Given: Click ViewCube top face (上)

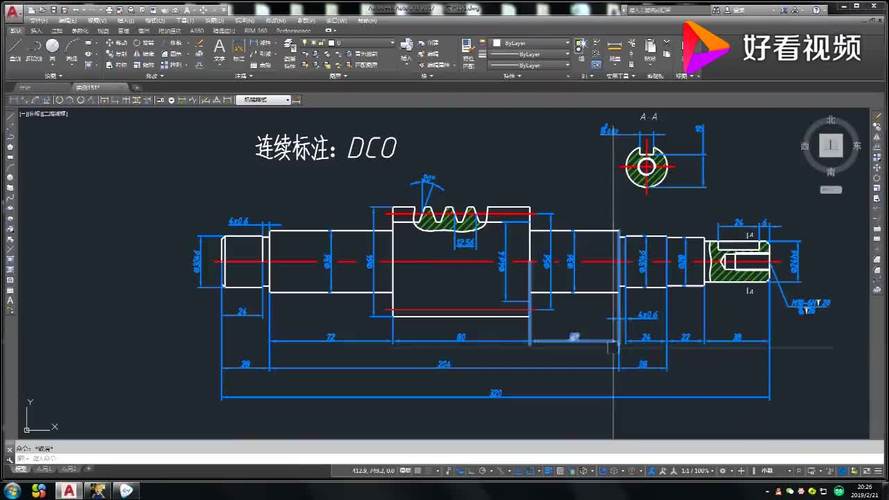Looking at the screenshot, I should point(831,146).
